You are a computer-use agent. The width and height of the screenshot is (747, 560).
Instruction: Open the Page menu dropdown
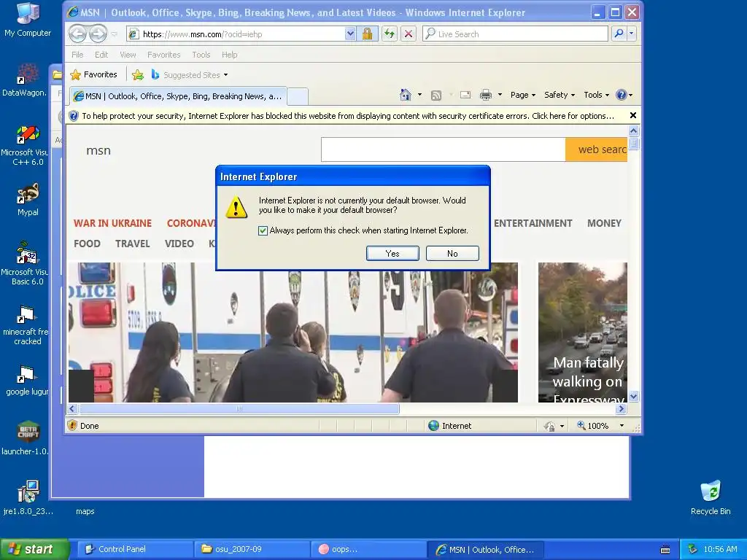point(522,95)
